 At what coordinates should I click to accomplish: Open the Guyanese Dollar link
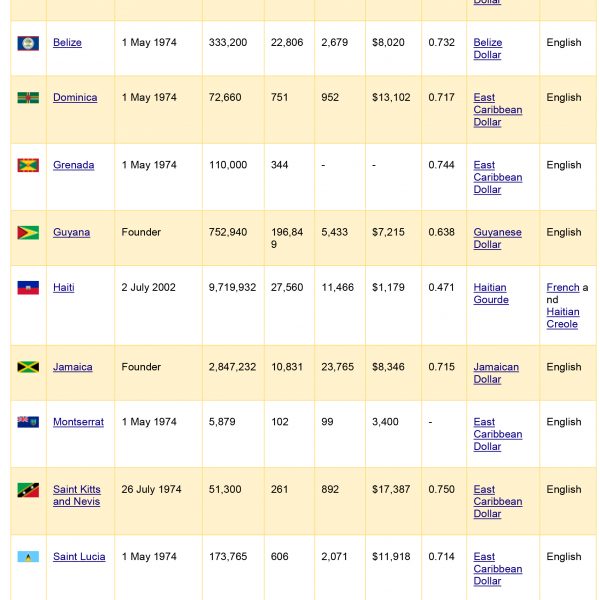point(497,238)
